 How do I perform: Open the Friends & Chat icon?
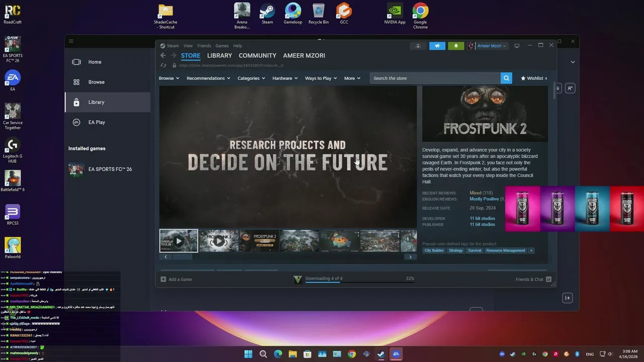[x=548, y=279]
